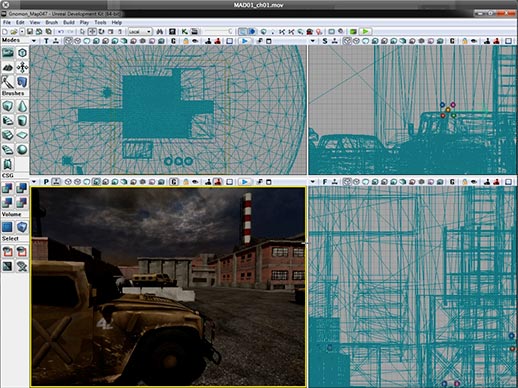Toggle the lock icon in the top viewport toolbar
This screenshot has width=518, height=388.
click(186, 41)
